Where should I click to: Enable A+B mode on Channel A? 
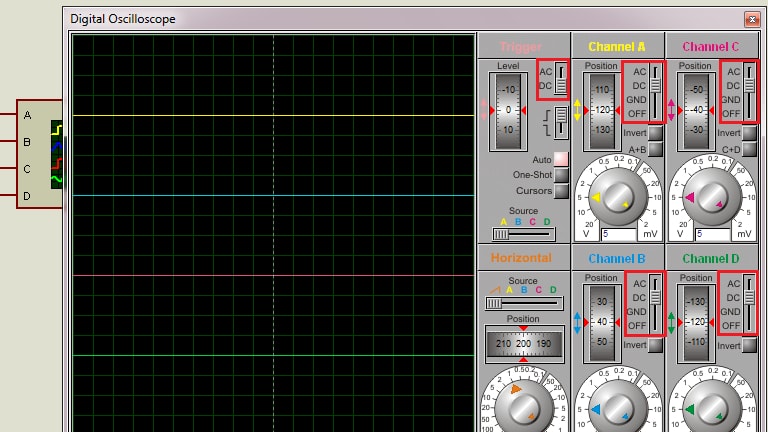655,149
